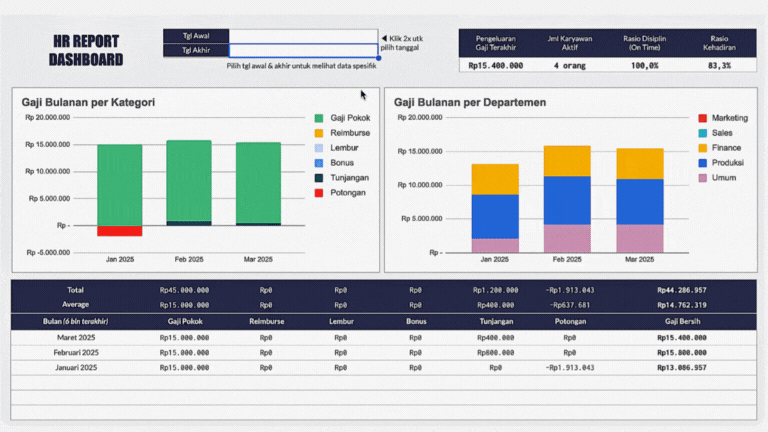This screenshot has height=432, width=768.
Task: Click the Rp15.400.000 Pengeluaran Gaji Terakhir value
Action: [495, 65]
